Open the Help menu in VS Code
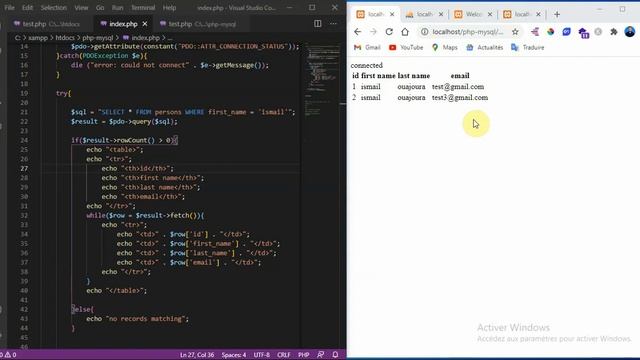Image resolution: width=640 pixels, height=360 pixels. 169,8
